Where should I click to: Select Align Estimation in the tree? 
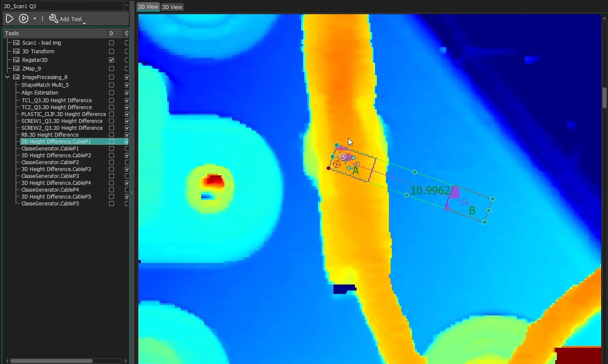pos(40,93)
